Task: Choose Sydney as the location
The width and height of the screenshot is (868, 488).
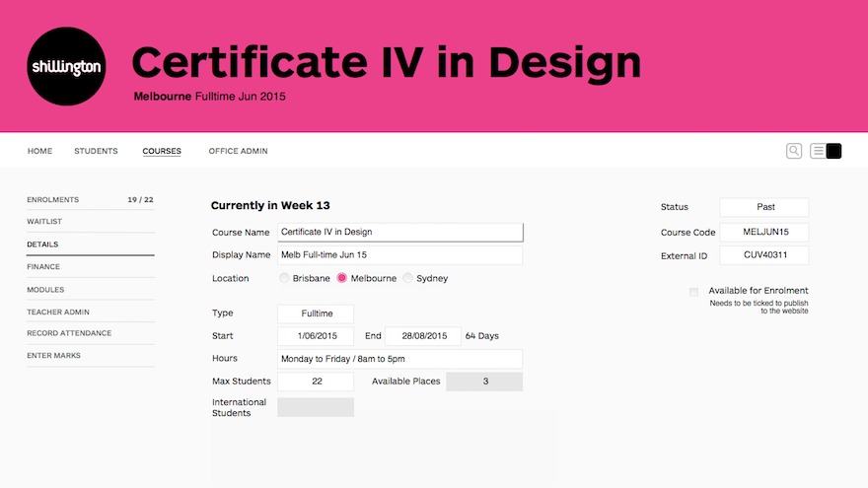Action: 407,278
